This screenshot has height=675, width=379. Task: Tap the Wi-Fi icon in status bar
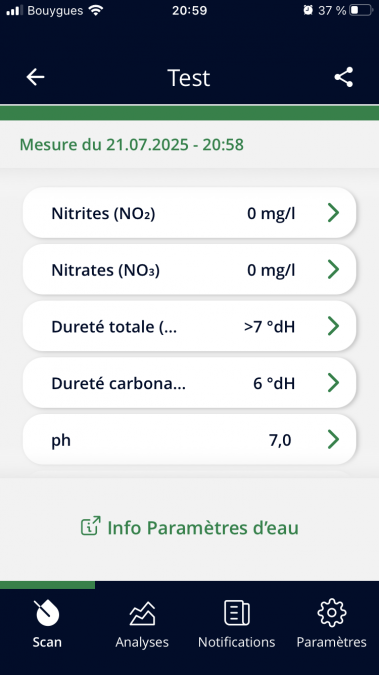[x=96, y=10]
